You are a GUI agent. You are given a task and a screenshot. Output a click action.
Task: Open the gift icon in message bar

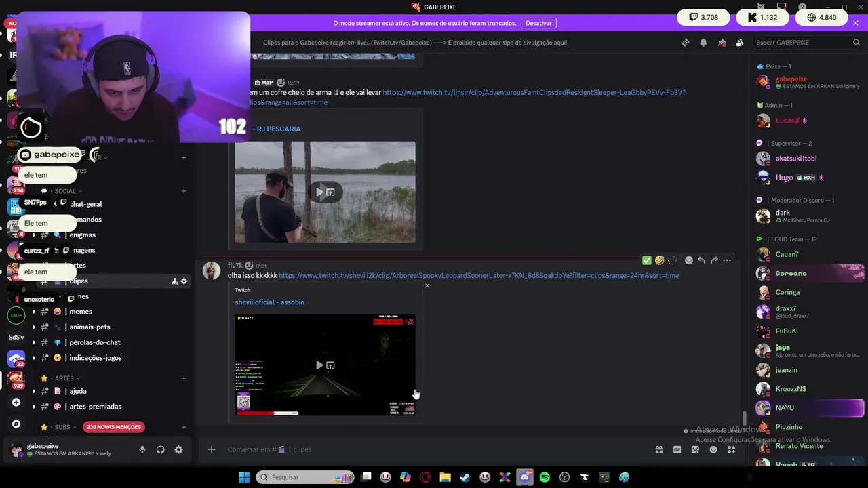point(658,449)
